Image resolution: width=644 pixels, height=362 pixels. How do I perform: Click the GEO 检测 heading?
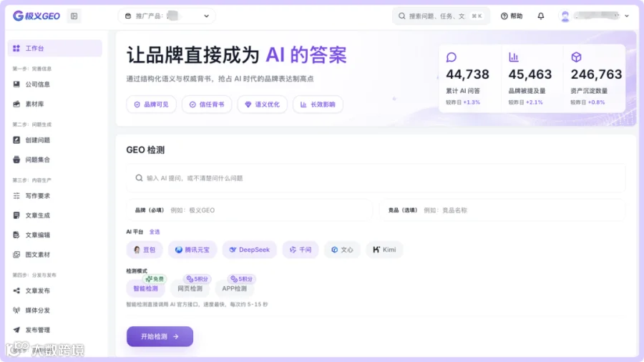[145, 150]
